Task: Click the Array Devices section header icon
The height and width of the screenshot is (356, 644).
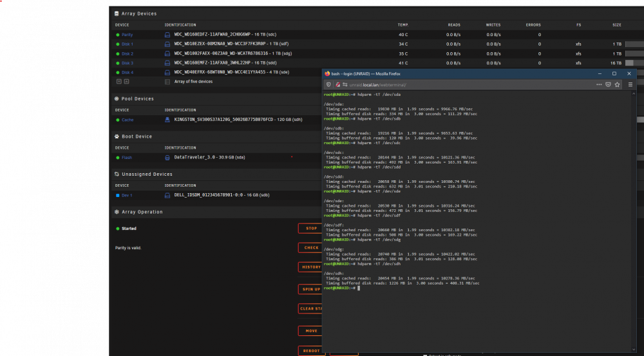Action: pos(117,14)
